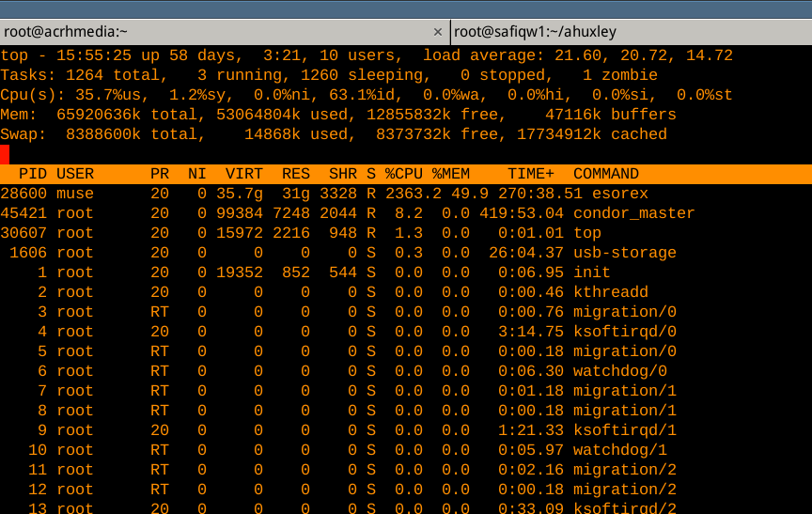Click the %CPU column header

[404, 174]
